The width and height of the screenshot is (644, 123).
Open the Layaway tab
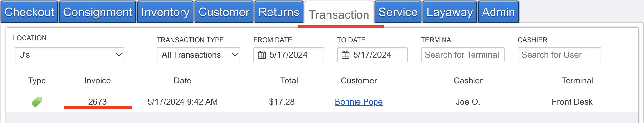pos(450,12)
